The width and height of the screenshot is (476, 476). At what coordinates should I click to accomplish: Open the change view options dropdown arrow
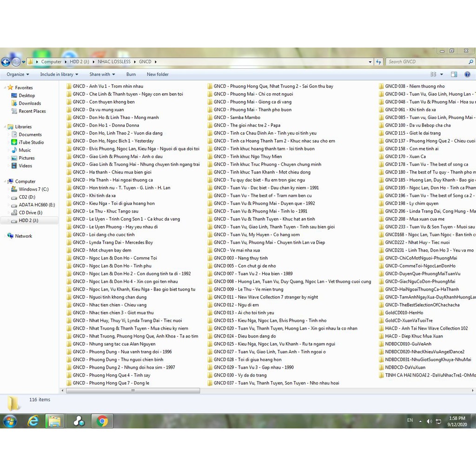click(442, 74)
